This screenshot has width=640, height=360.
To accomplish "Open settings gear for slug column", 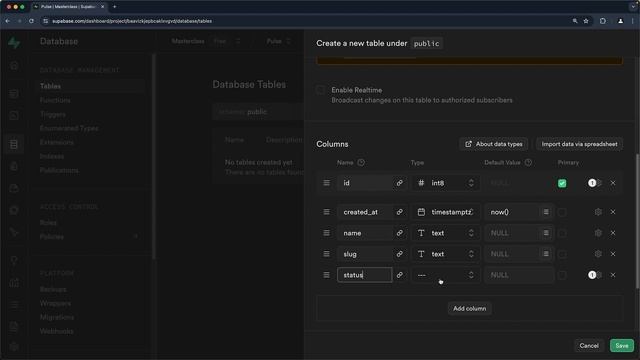I will coord(598,254).
